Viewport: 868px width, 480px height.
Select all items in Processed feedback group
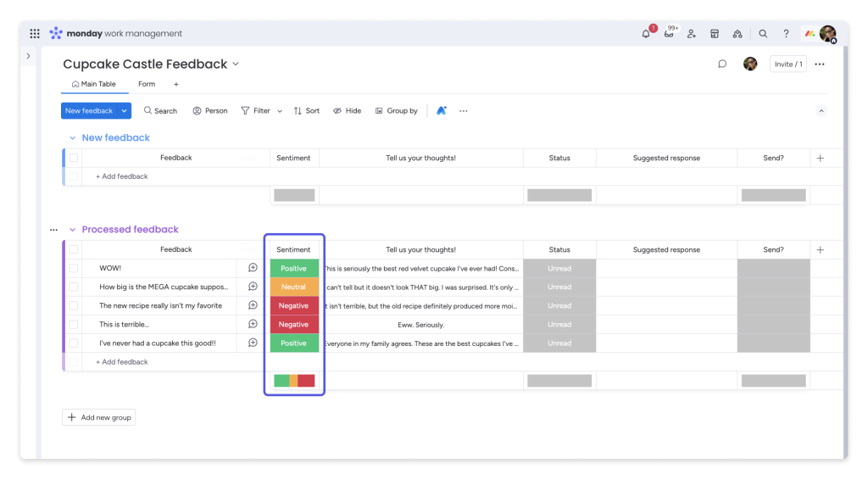point(74,249)
